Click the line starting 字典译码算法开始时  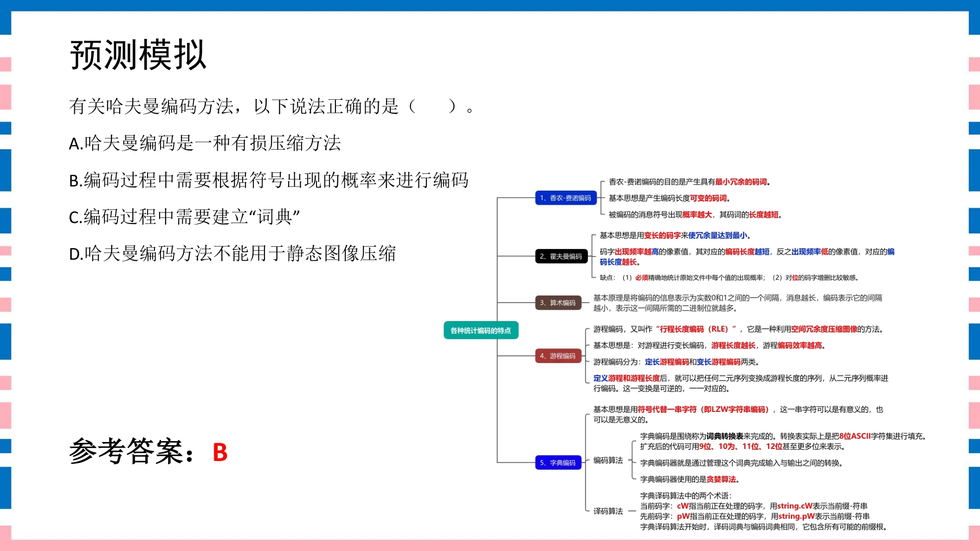(x=764, y=527)
